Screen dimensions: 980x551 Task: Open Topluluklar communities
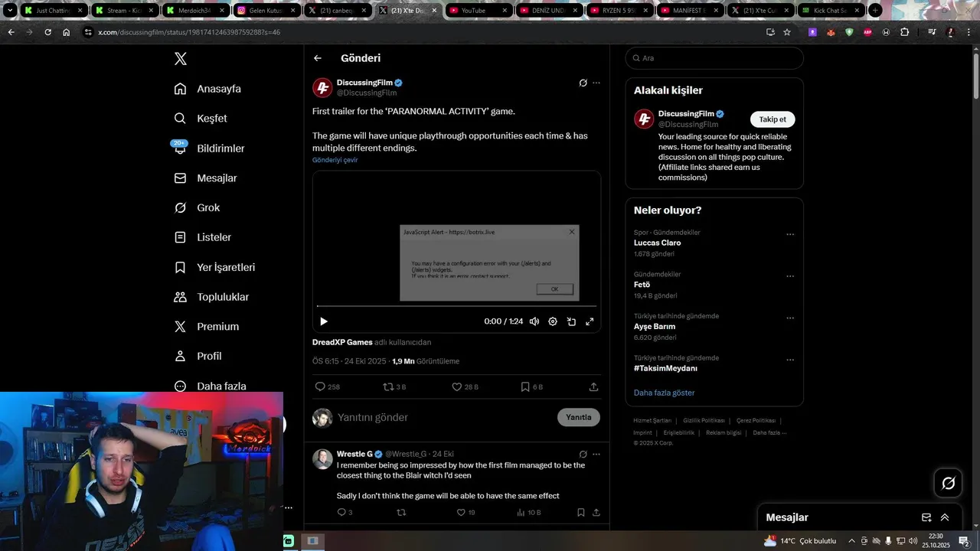211,297
